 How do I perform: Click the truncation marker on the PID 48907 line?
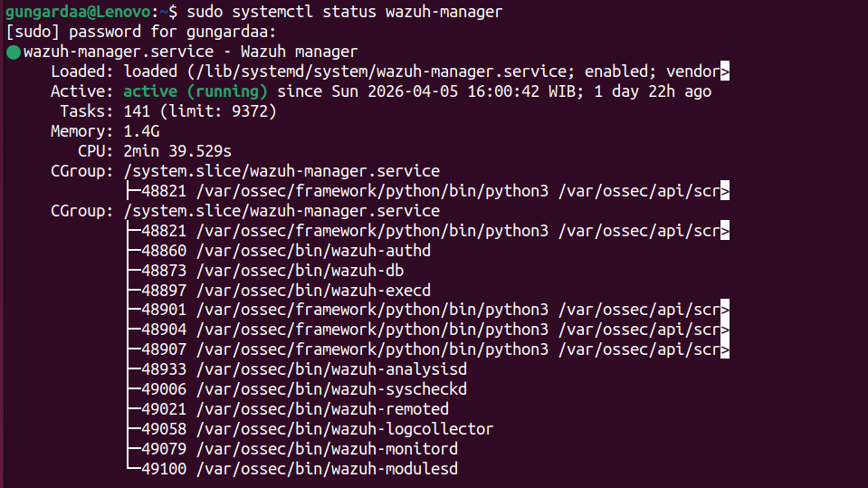tap(724, 350)
